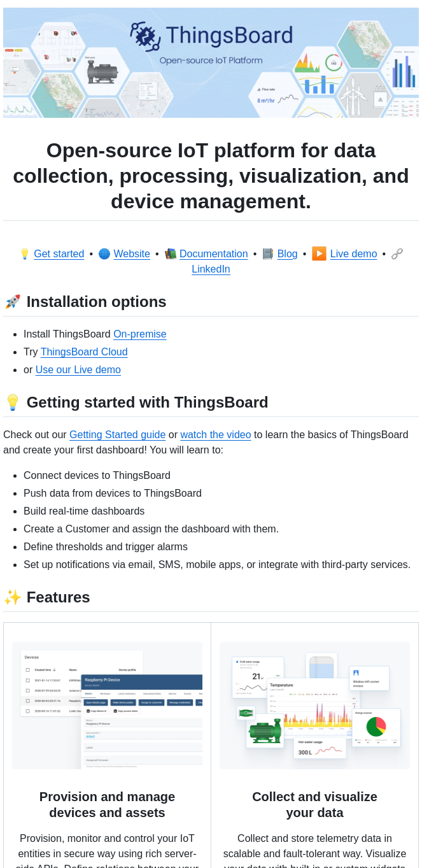Viewport: 422px width, 868px height.
Task: Toggle the select-all checkbox in Devices table header
Action: (x=27, y=670)
